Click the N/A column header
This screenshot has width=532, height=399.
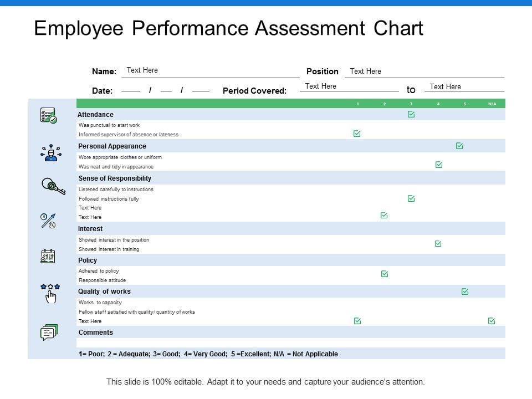coord(492,104)
